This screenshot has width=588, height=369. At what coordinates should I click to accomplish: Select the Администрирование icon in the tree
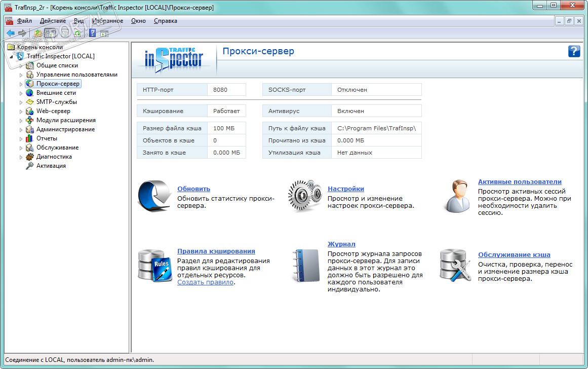pyautogui.click(x=29, y=129)
